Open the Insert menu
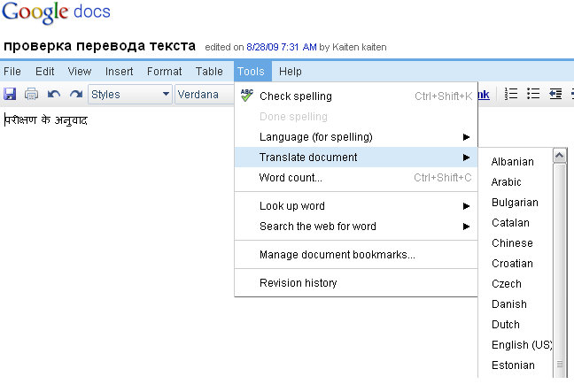The width and height of the screenshot is (574, 392). (x=119, y=72)
